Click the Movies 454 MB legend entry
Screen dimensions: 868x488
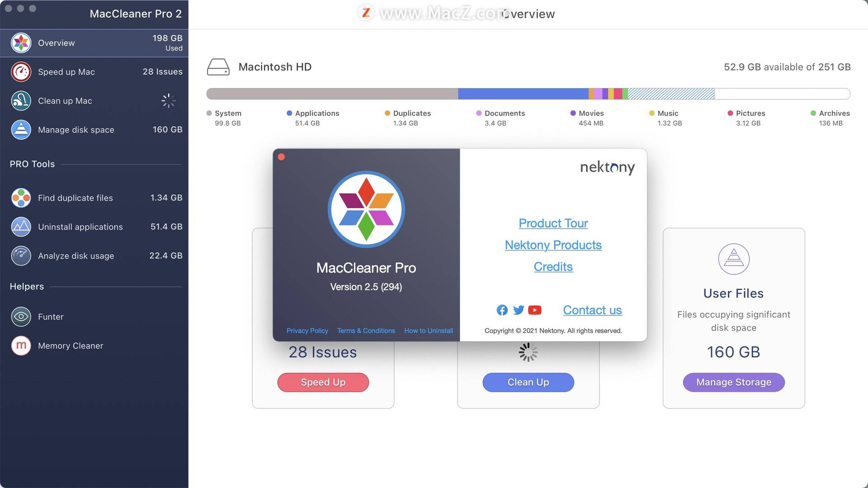587,118
